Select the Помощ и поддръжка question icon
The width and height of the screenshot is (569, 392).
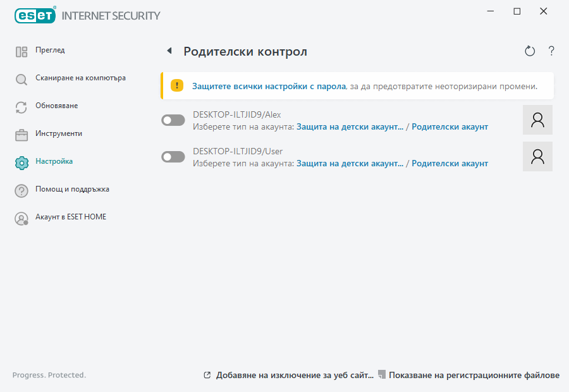click(21, 189)
